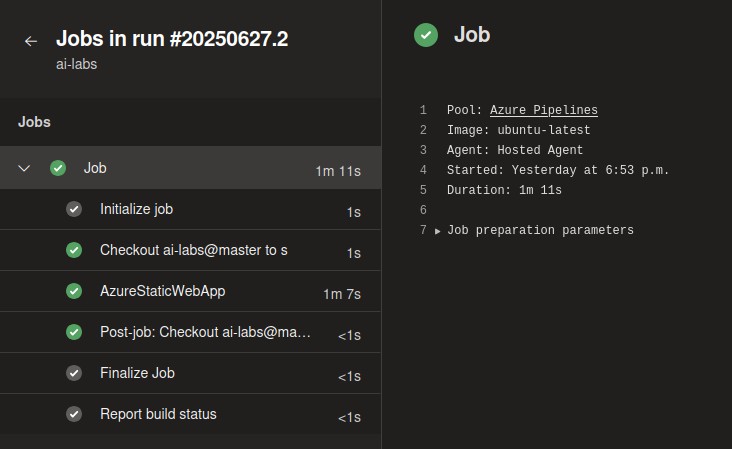Click green check icon for AzureStaticWebApp
This screenshot has height=449, width=732.
(x=74, y=291)
